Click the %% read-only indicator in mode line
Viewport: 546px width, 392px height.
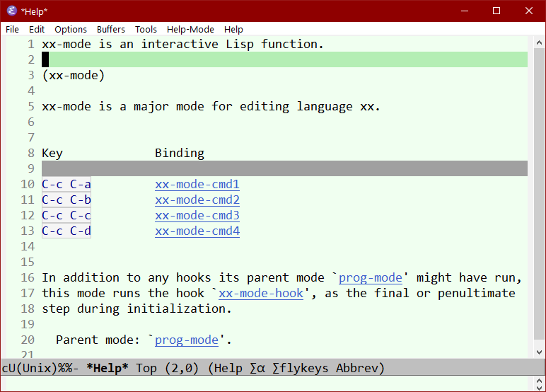click(65, 368)
